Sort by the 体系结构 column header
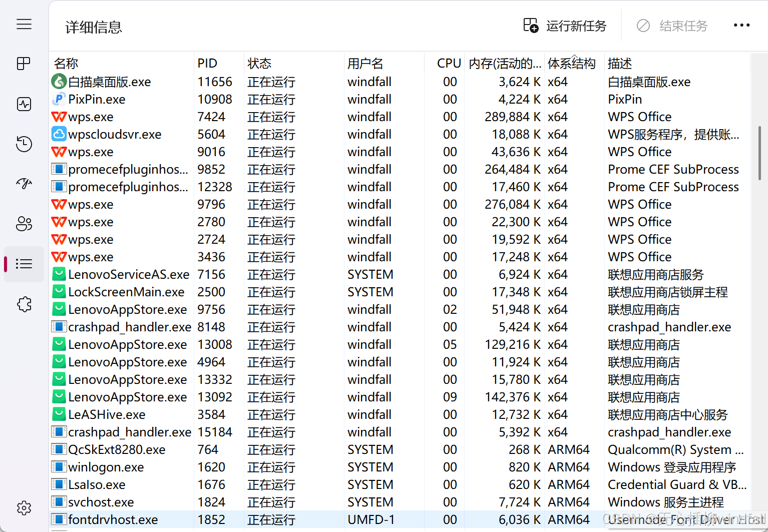 point(574,64)
